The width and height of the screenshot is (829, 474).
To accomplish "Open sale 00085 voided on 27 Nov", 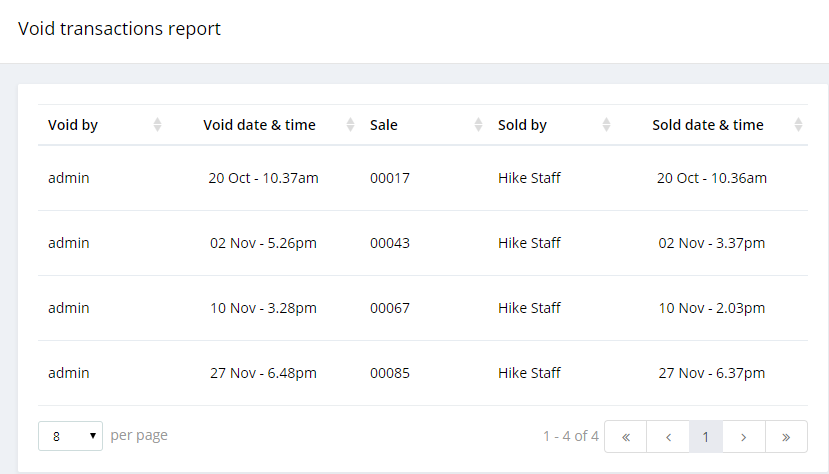I will 390,373.
